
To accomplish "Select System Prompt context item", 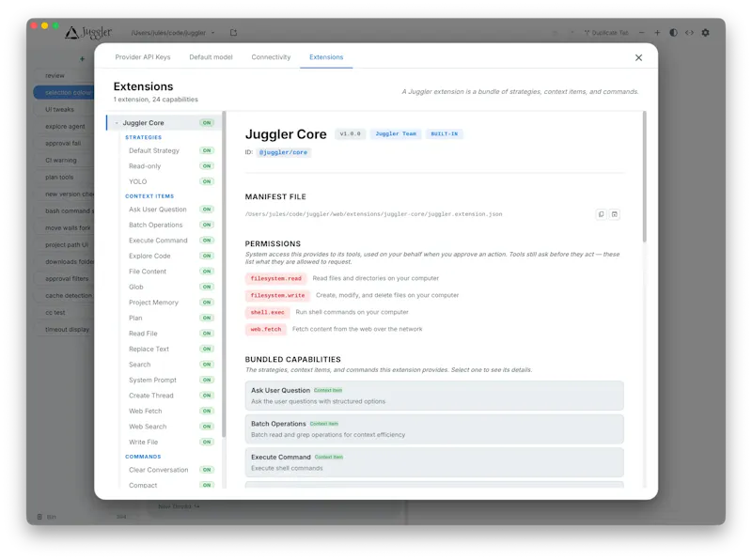I will 152,380.
